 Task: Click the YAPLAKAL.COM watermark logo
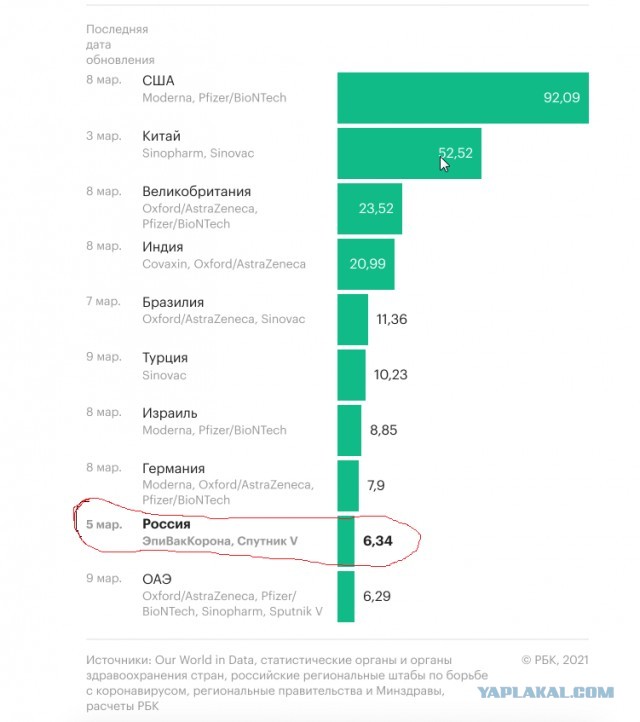click(x=545, y=692)
